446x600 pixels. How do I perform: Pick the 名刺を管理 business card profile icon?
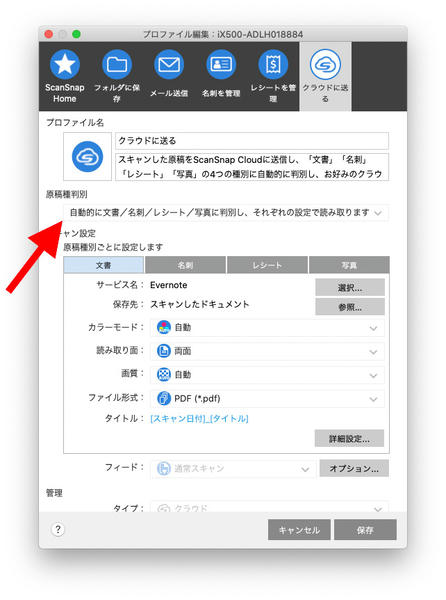[x=221, y=64]
